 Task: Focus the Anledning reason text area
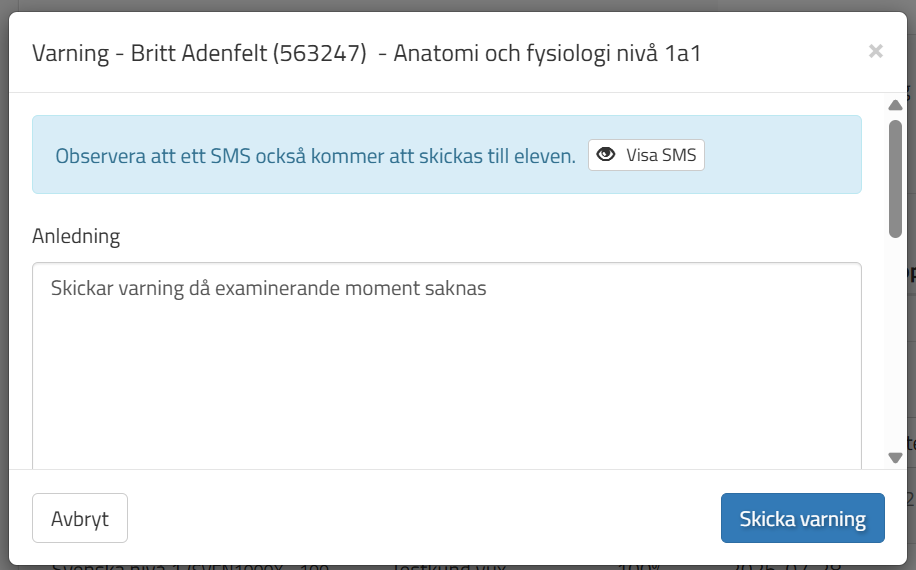(x=447, y=366)
